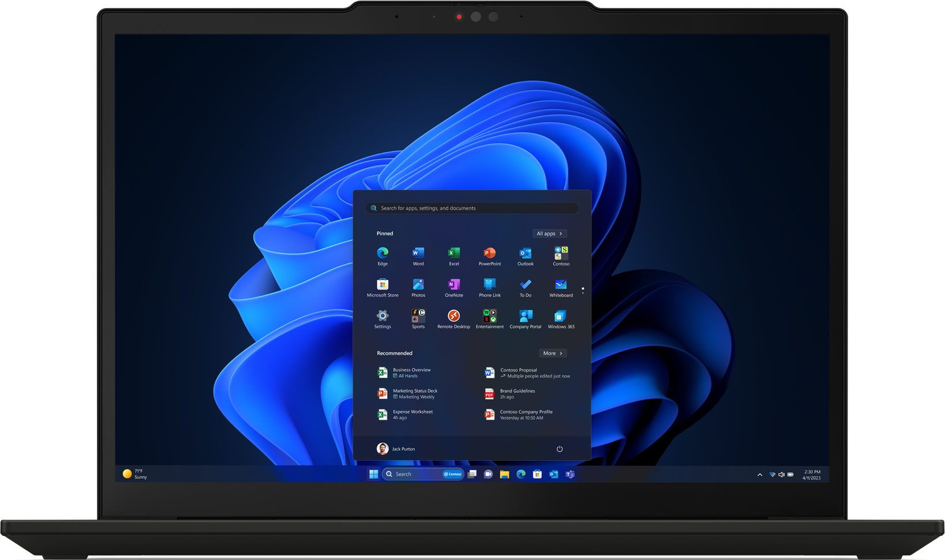Launch Teams from the taskbar

pos(570,474)
